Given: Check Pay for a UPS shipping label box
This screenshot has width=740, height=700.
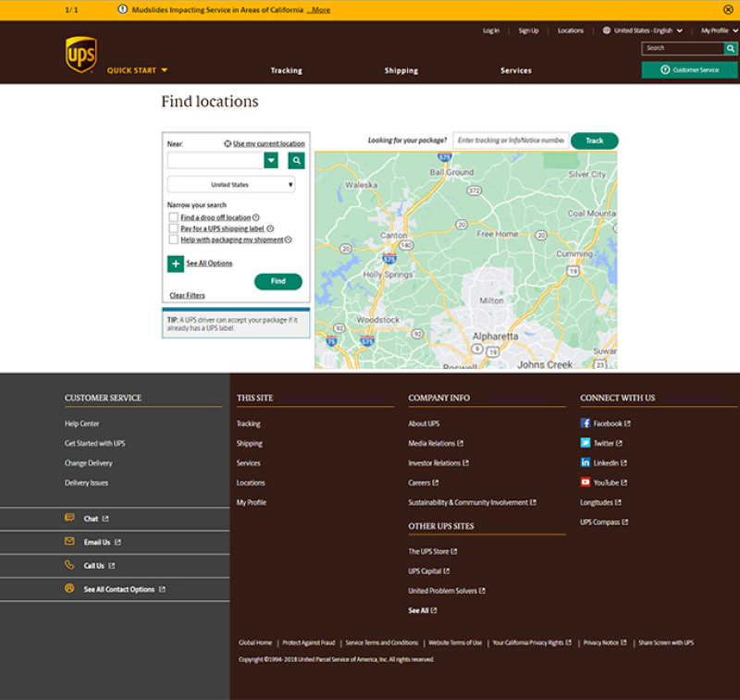Looking at the screenshot, I should pos(173,228).
